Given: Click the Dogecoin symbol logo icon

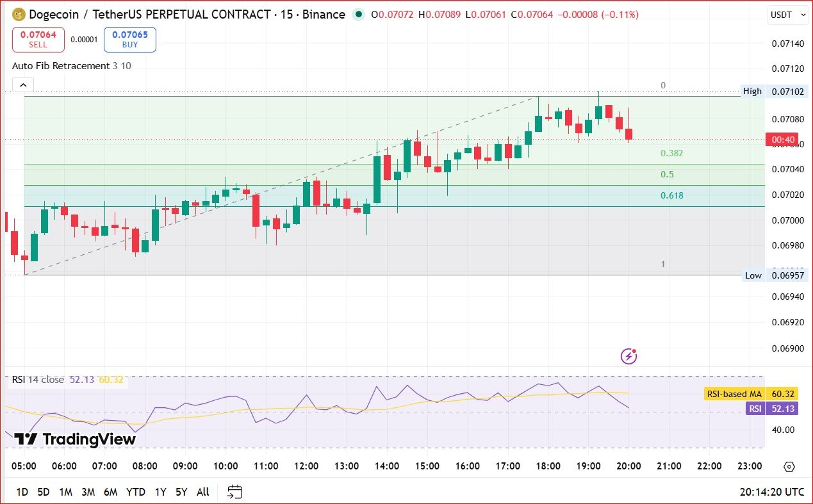Looking at the screenshot, I should pos(19,14).
